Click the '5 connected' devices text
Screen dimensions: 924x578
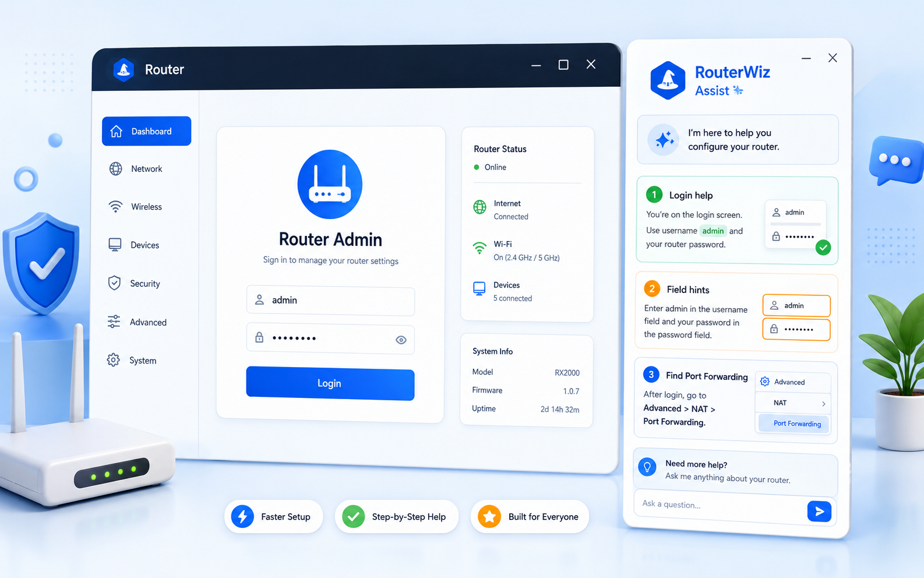[x=513, y=298]
